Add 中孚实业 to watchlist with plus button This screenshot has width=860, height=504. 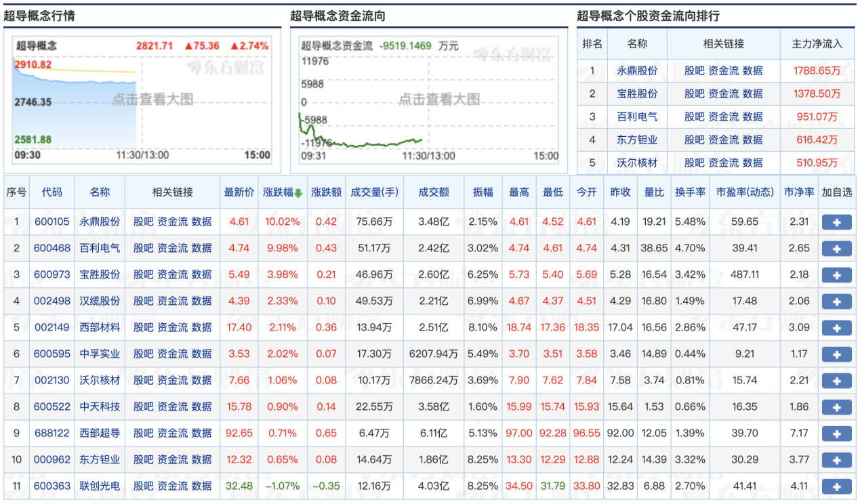click(x=836, y=354)
